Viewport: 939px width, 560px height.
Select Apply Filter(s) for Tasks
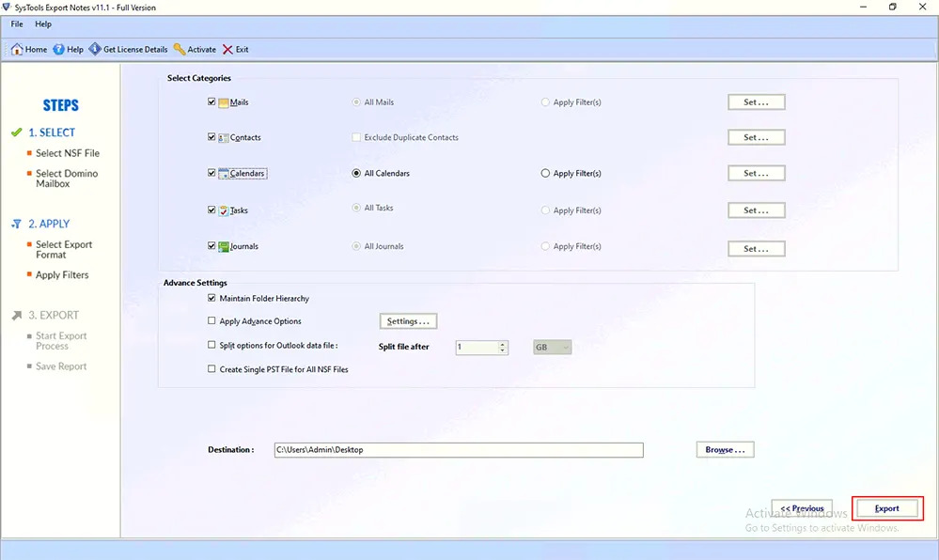click(545, 210)
